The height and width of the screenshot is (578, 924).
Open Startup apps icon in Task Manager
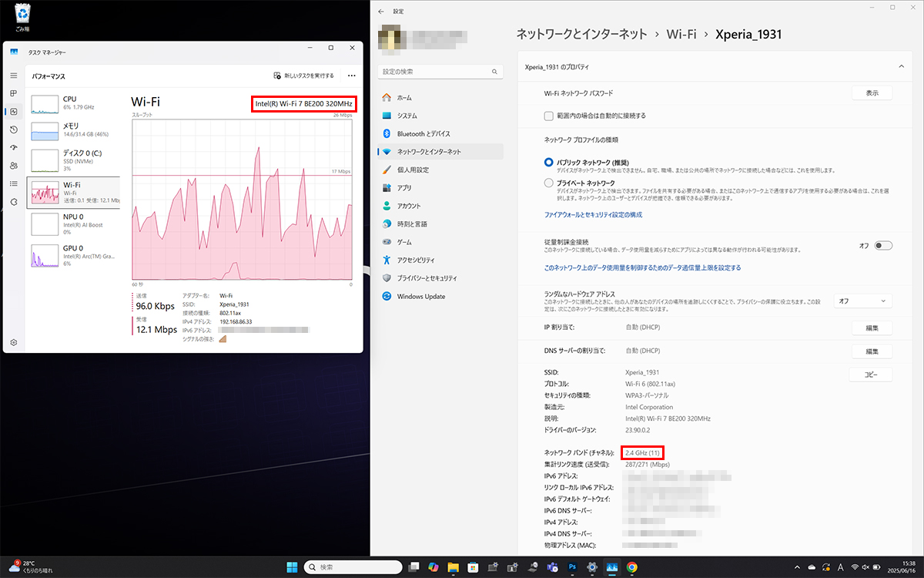pyautogui.click(x=14, y=147)
